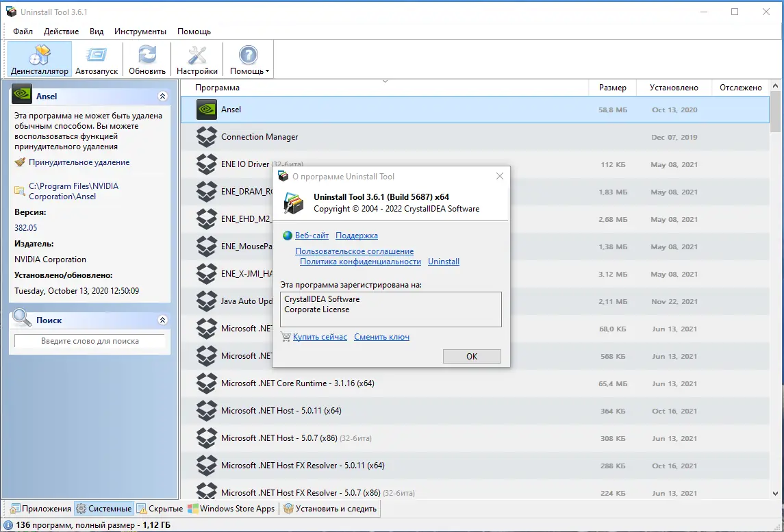This screenshot has height=532, width=784.
Task: Open the Инструменты menu
Action: coord(140,31)
